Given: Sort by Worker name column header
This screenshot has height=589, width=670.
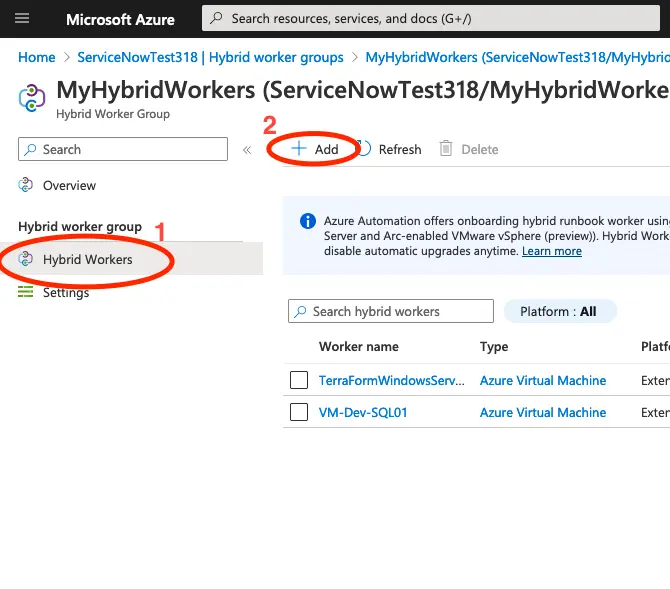Looking at the screenshot, I should 359,347.
